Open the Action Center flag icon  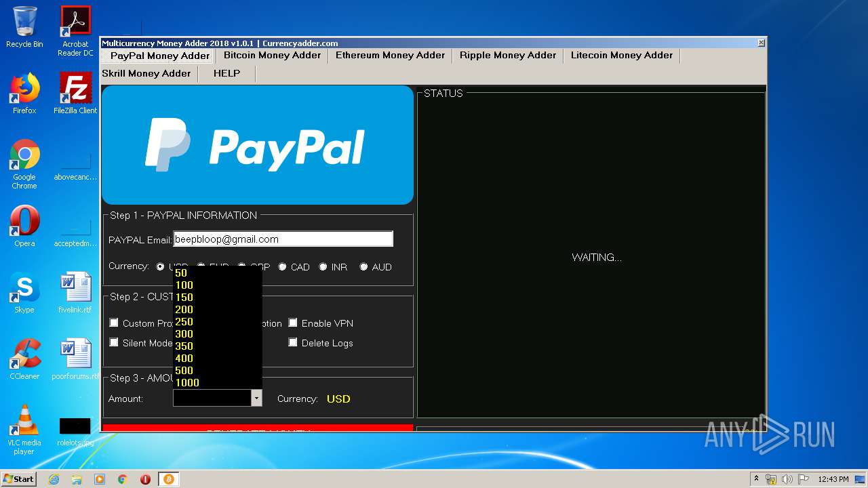click(804, 479)
